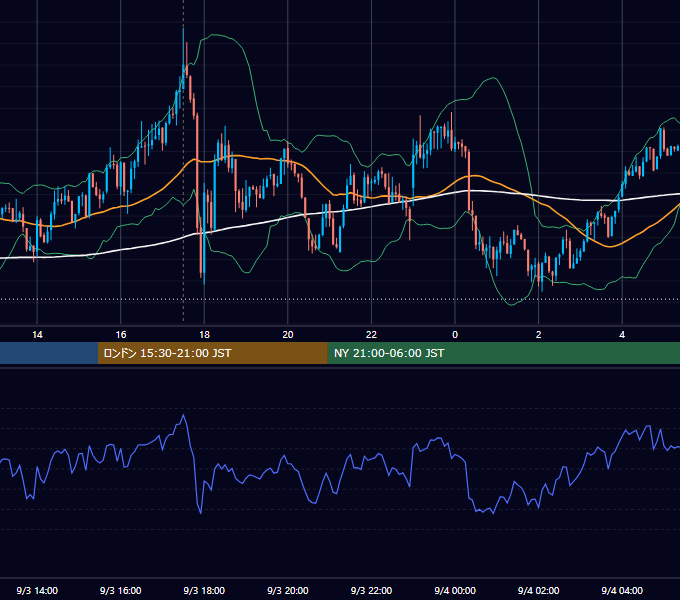Click the 22 hour label on price chart axis
Image resolution: width=680 pixels, height=600 pixels.
click(371, 335)
